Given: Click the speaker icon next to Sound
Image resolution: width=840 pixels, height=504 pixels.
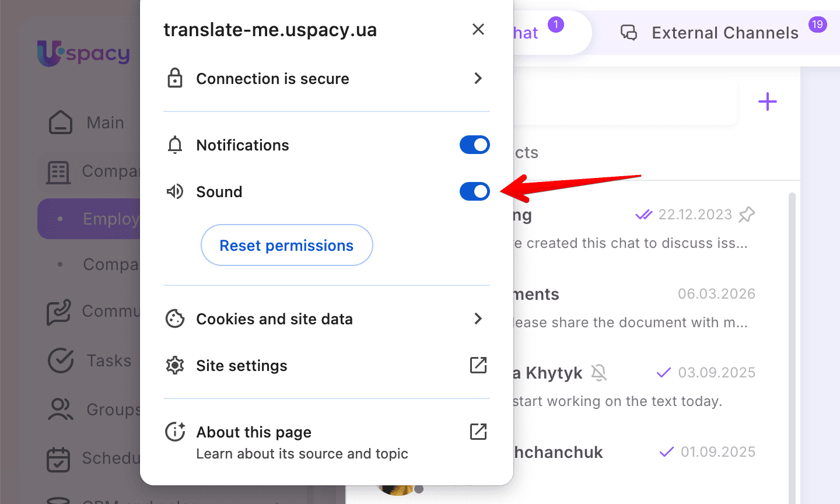Looking at the screenshot, I should click(175, 191).
